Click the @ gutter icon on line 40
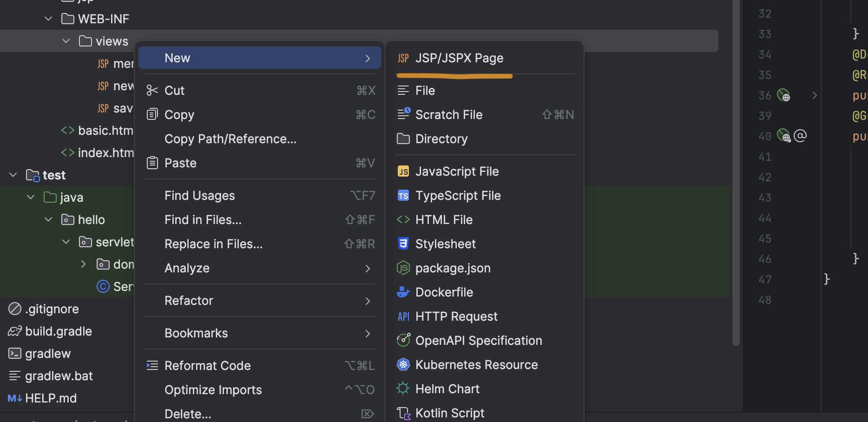 pyautogui.click(x=800, y=136)
